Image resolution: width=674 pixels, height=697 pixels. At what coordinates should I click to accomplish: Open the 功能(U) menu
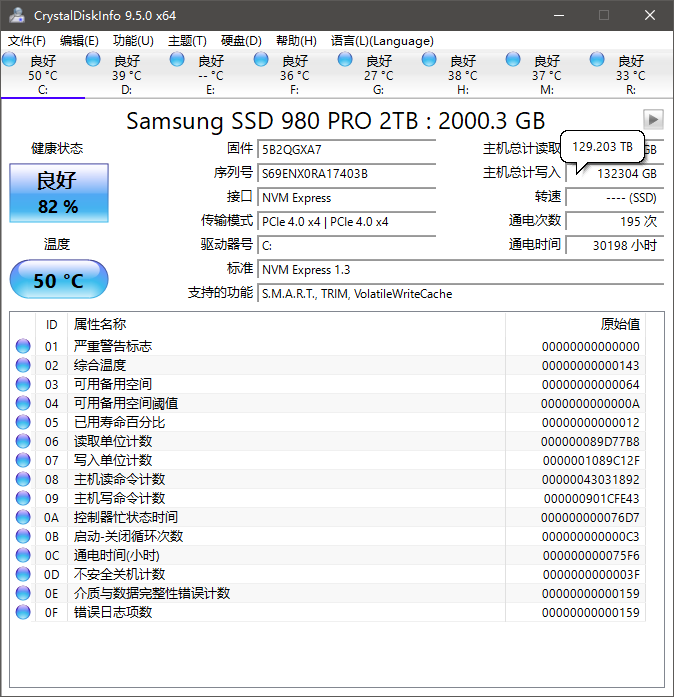tap(133, 41)
